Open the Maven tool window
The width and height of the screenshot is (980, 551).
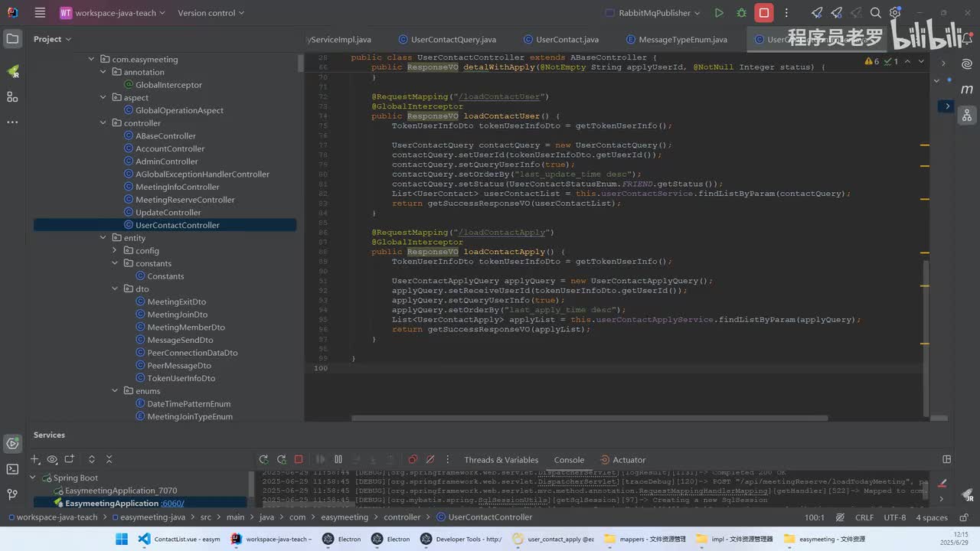[967, 89]
